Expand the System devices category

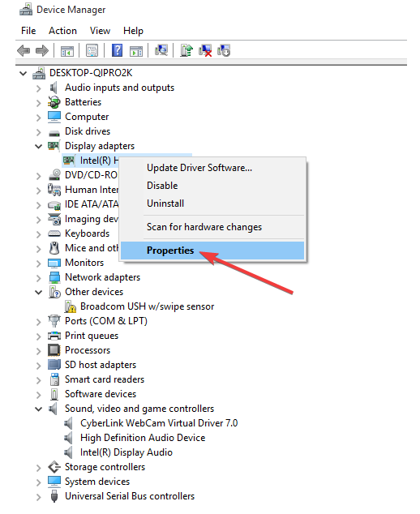38,482
